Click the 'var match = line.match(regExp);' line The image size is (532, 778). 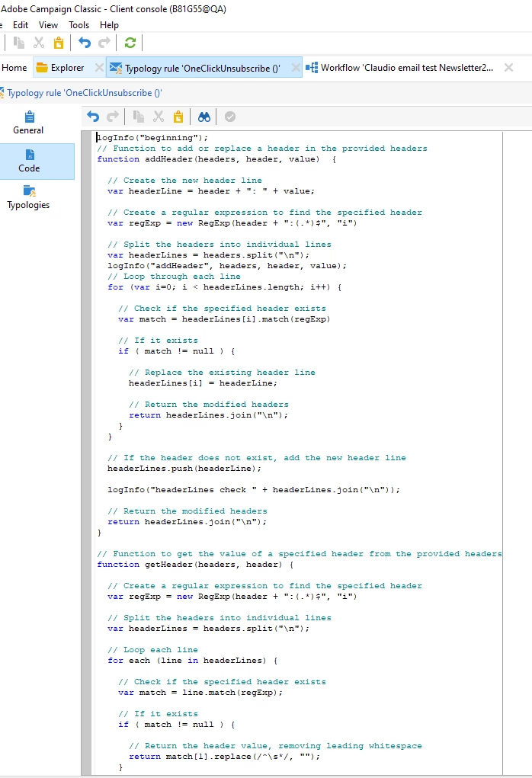(200, 692)
